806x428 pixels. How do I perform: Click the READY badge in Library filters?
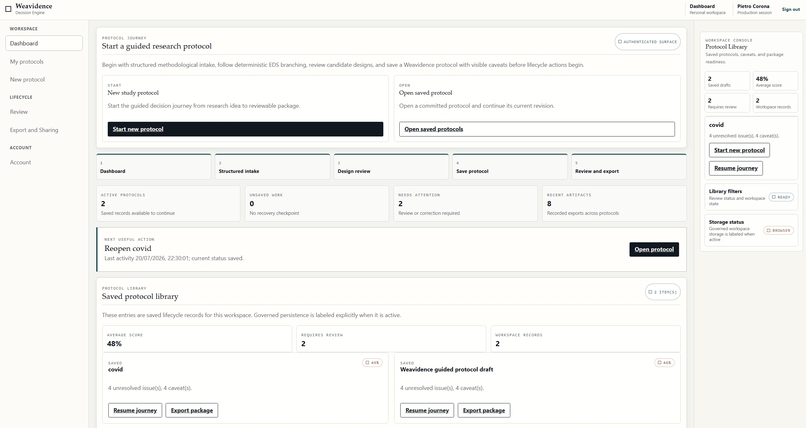coord(781,197)
